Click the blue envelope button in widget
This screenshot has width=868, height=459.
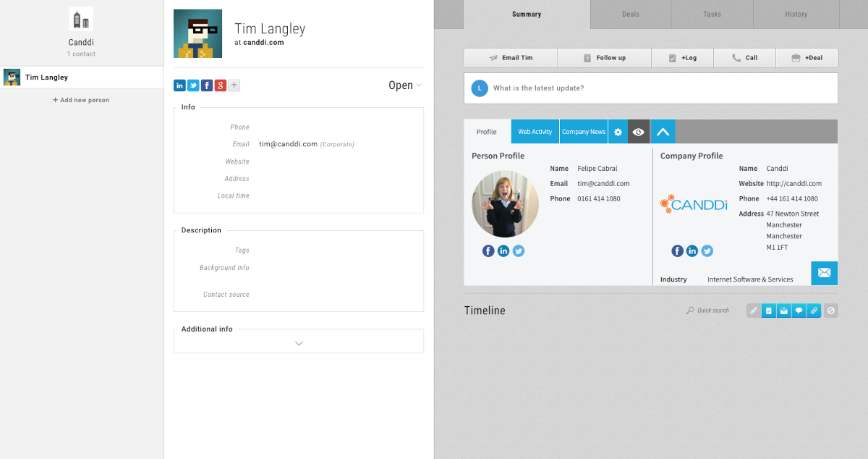click(x=824, y=273)
